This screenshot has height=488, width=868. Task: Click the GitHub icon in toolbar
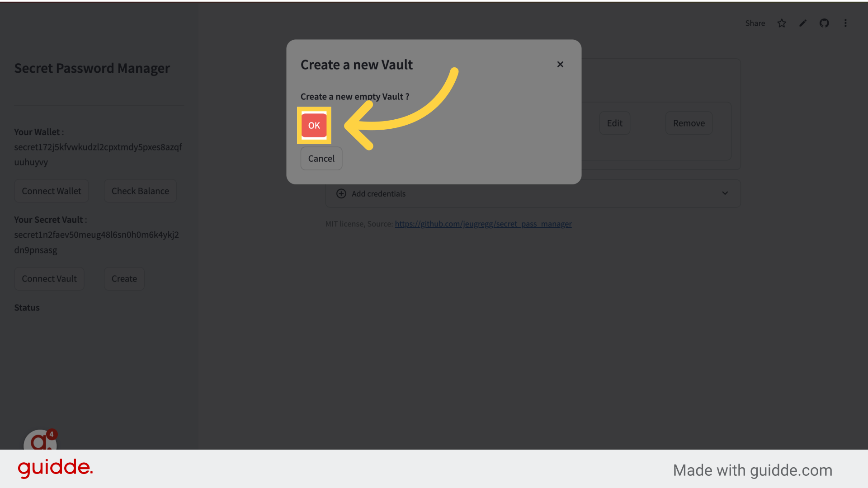825,23
